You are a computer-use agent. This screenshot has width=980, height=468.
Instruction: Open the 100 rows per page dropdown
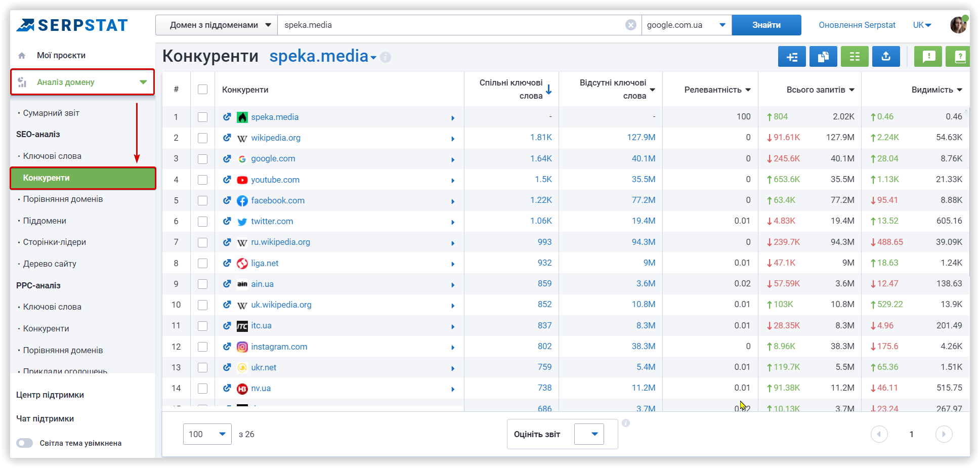pos(207,434)
